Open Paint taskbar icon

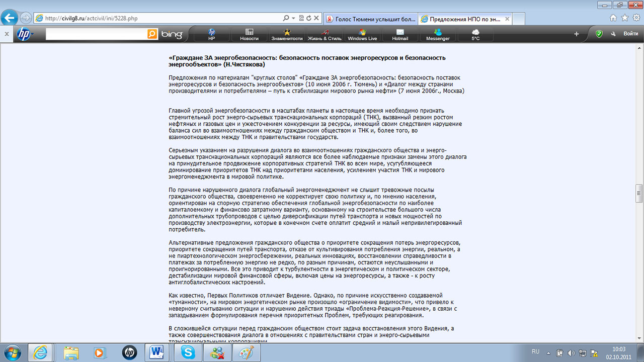(x=247, y=352)
